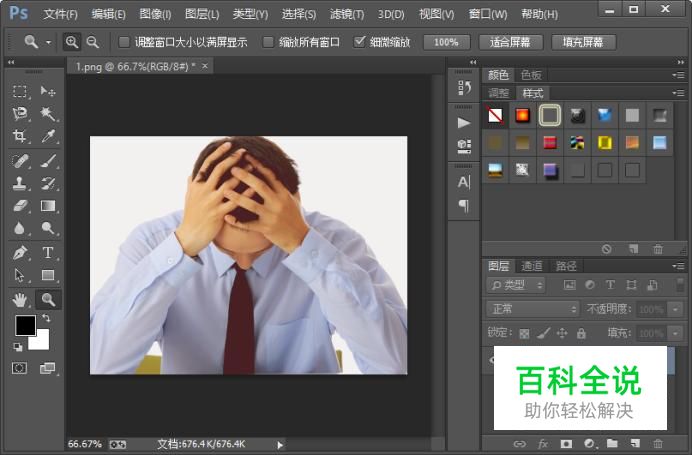This screenshot has height=455, width=692.
Task: Open 滤镜(T) menu
Action: pos(347,14)
